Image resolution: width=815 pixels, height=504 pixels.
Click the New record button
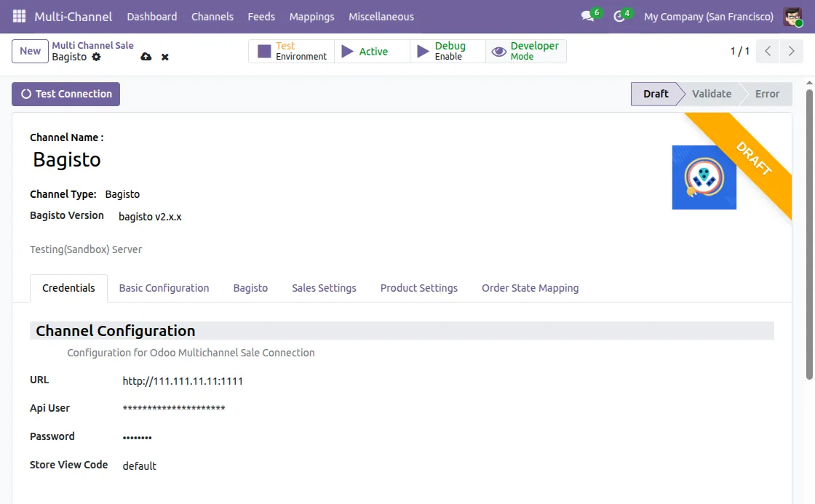30,52
